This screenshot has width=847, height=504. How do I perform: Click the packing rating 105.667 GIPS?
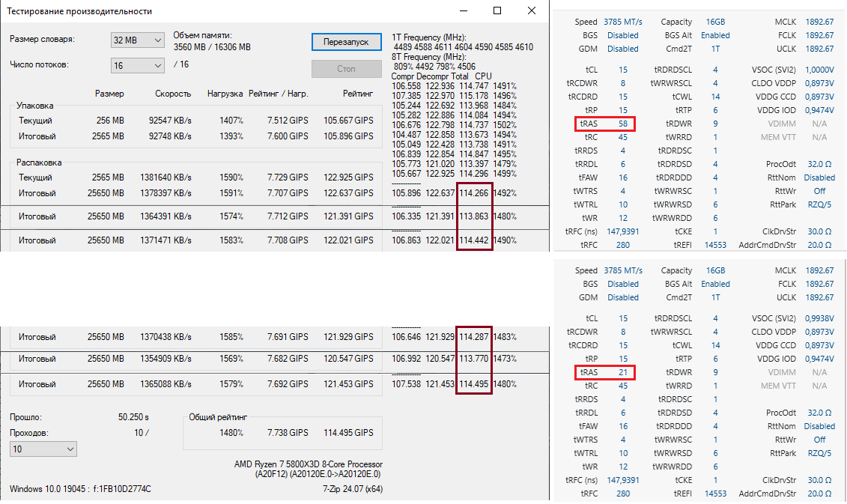pos(348,121)
